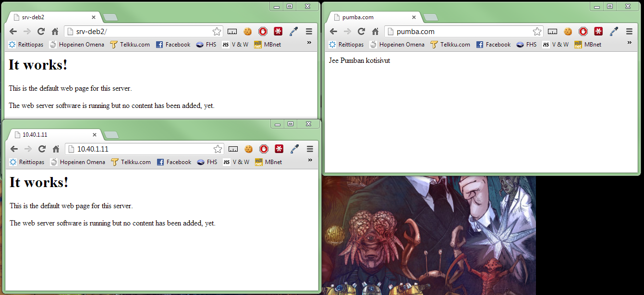The height and width of the screenshot is (295, 644).
Task: Open LastPass asterisk icon in srv-deb2 window
Action: click(278, 32)
